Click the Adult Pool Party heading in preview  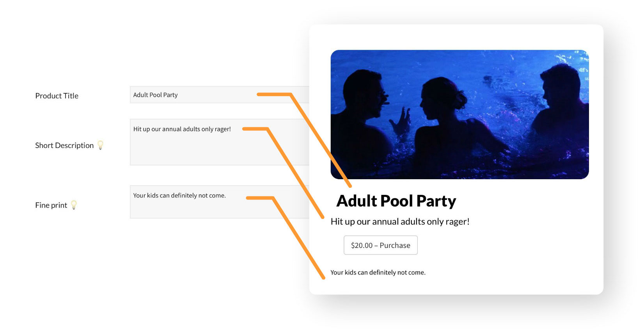tap(396, 201)
